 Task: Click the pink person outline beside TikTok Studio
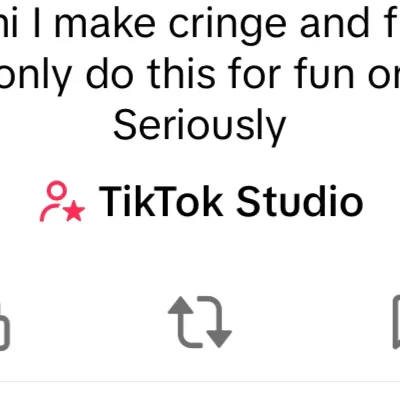click(54, 201)
